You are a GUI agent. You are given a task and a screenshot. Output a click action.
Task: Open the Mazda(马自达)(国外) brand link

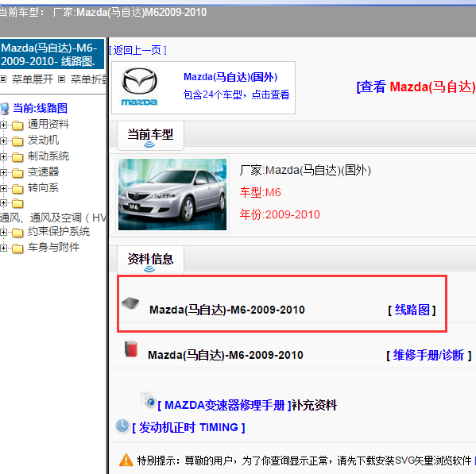230,77
